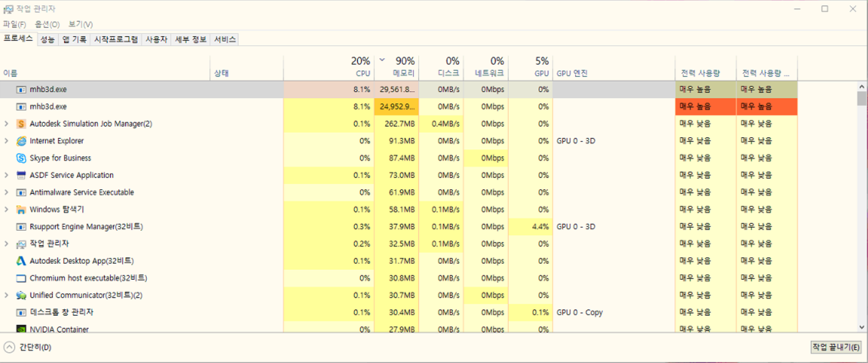The width and height of the screenshot is (868, 363).
Task: Click the 간단히(D) fewer details link
Action: click(35, 347)
